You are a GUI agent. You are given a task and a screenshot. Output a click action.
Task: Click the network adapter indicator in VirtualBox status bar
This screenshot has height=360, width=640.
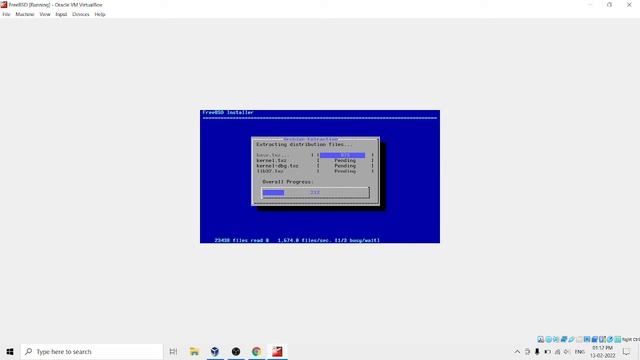(564, 339)
